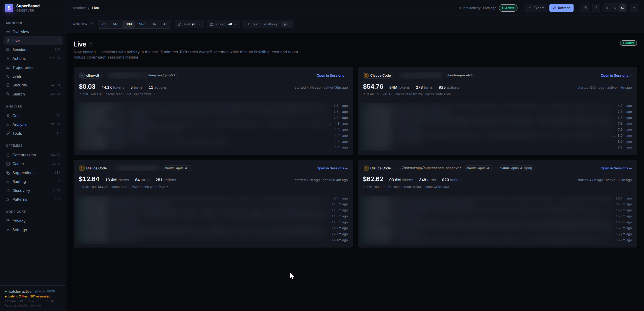Click the Monitor breadcrumb link

79,8
